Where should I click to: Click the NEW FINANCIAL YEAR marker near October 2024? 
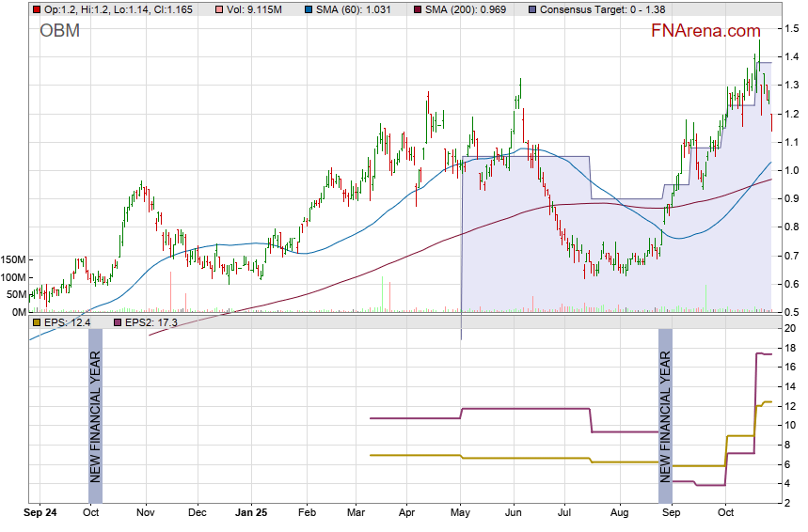tap(94, 415)
